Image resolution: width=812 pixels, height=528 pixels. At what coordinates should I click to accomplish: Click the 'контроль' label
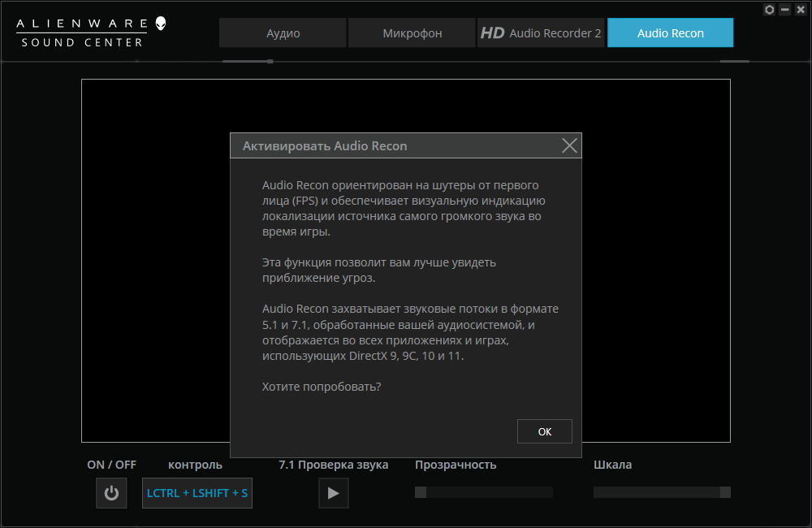(195, 465)
